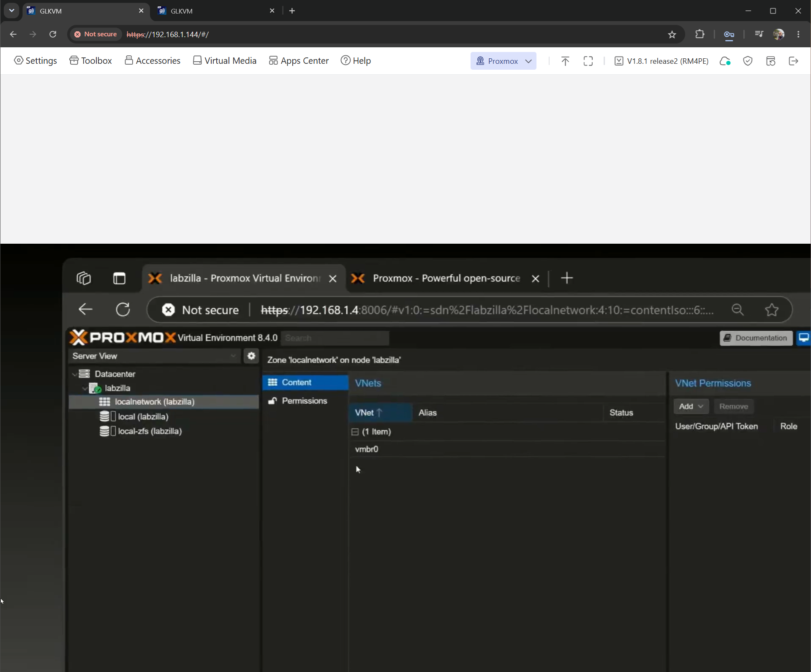Image resolution: width=811 pixels, height=672 pixels.
Task: Collapse the (1 Item) group
Action: click(x=355, y=432)
